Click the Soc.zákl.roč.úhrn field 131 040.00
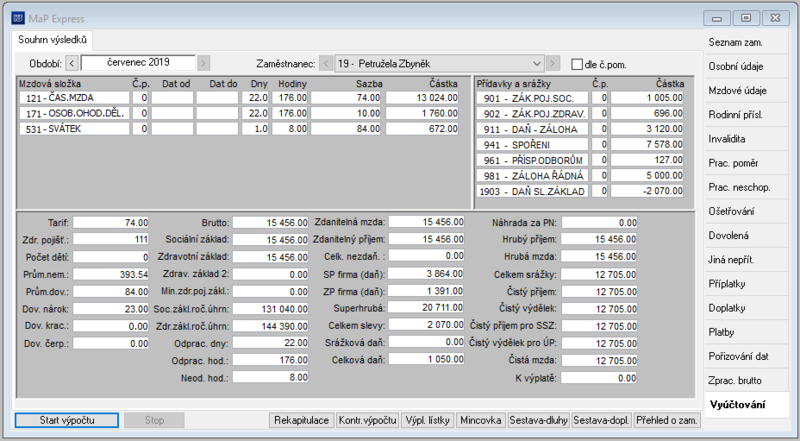This screenshot has height=441, width=800. [270, 309]
